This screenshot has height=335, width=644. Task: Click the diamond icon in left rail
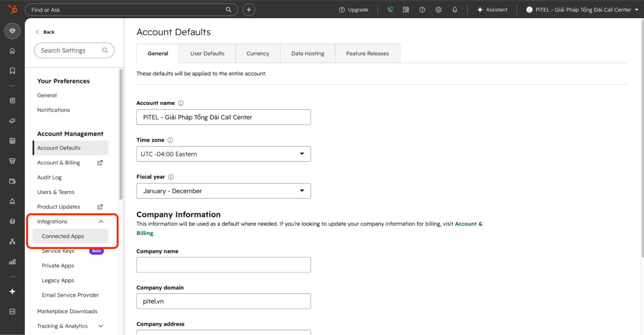click(x=13, y=31)
